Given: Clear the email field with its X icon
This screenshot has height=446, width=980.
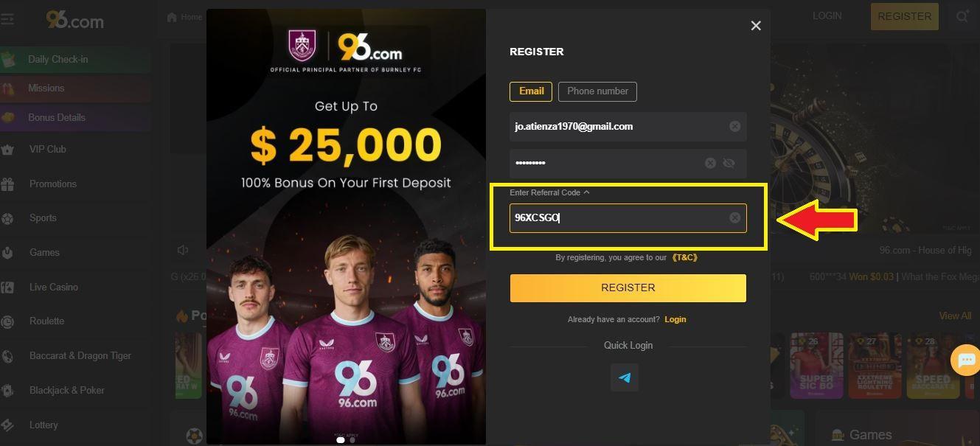Looking at the screenshot, I should point(734,127).
